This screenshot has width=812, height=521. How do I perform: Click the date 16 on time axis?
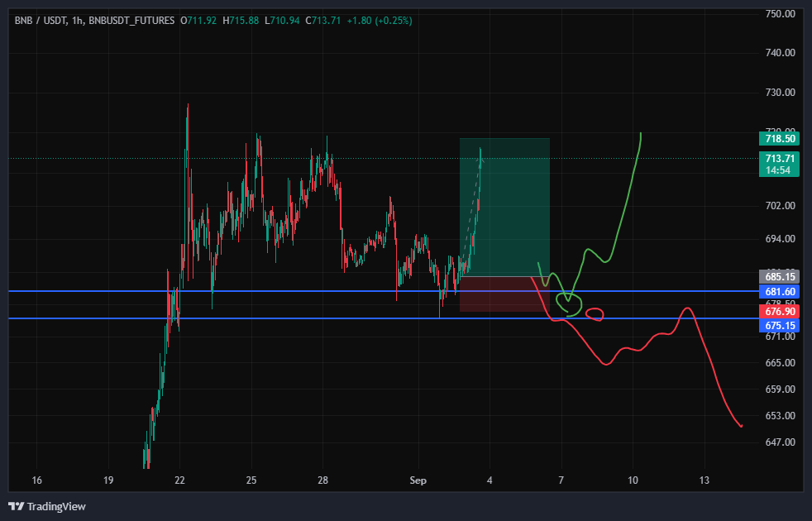pyautogui.click(x=36, y=480)
